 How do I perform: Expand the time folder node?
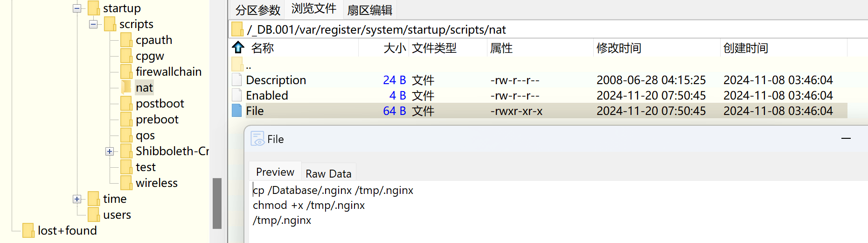77,199
